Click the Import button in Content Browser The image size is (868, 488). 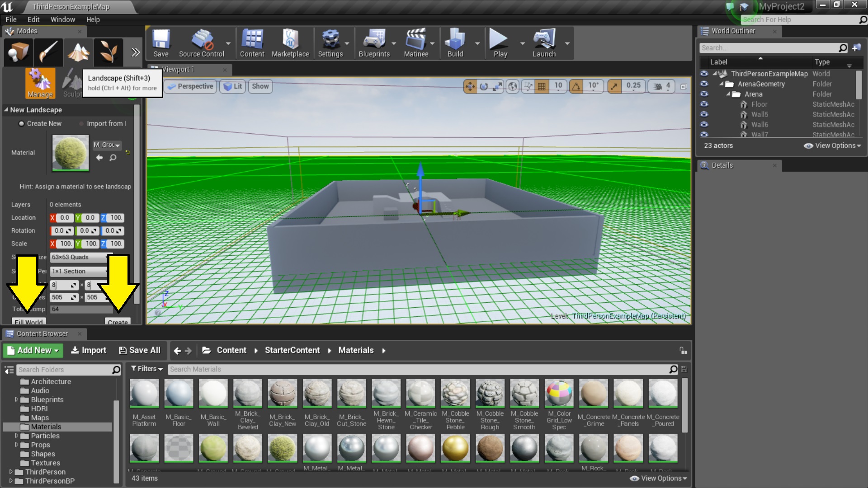click(89, 350)
